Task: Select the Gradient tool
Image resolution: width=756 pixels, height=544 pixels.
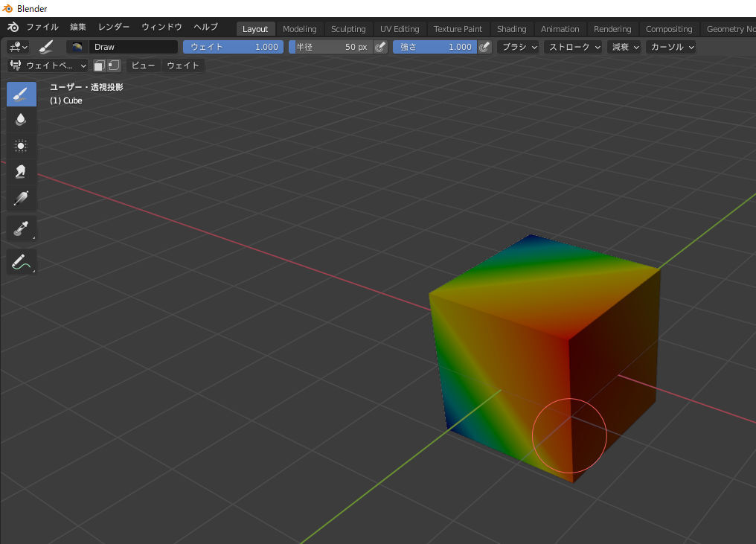Action: pos(22,198)
